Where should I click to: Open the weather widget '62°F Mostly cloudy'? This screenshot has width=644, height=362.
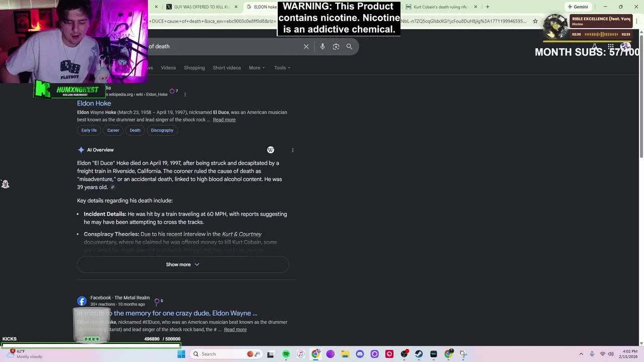pos(25,354)
